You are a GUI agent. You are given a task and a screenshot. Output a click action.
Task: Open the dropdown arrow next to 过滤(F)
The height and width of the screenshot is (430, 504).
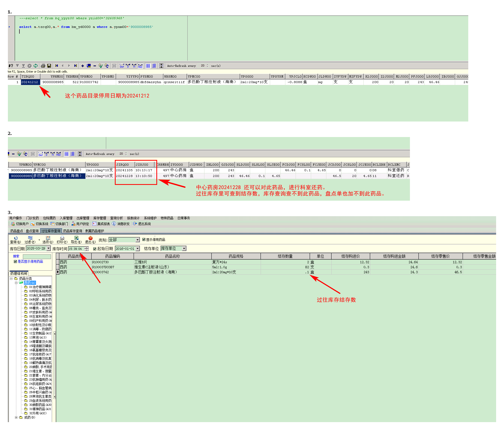tap(39, 240)
